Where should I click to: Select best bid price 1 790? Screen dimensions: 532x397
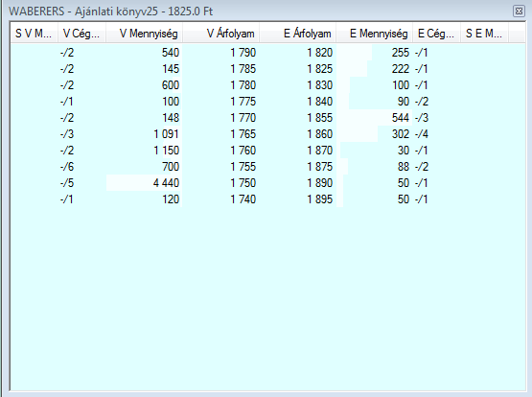[x=243, y=53]
